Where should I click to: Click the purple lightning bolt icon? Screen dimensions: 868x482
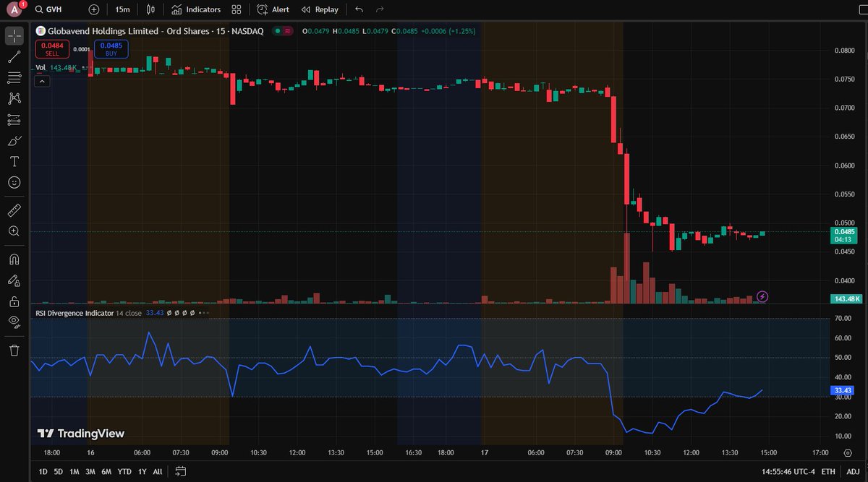(762, 296)
